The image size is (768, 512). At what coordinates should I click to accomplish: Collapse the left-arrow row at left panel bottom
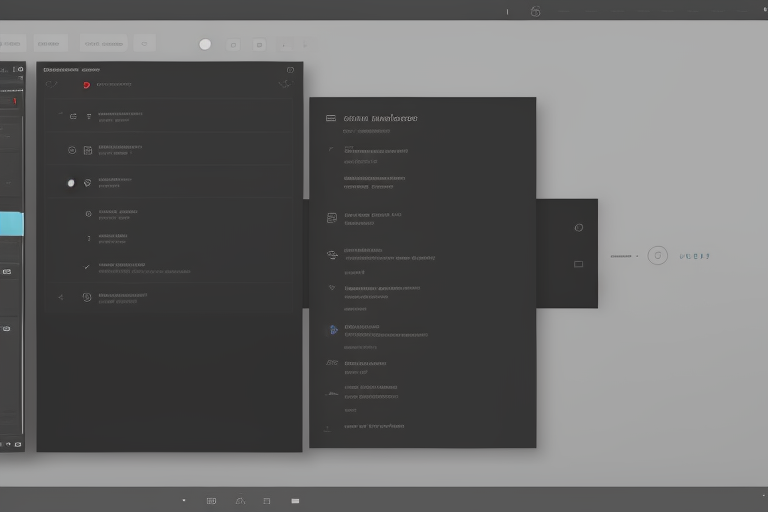tap(60, 297)
